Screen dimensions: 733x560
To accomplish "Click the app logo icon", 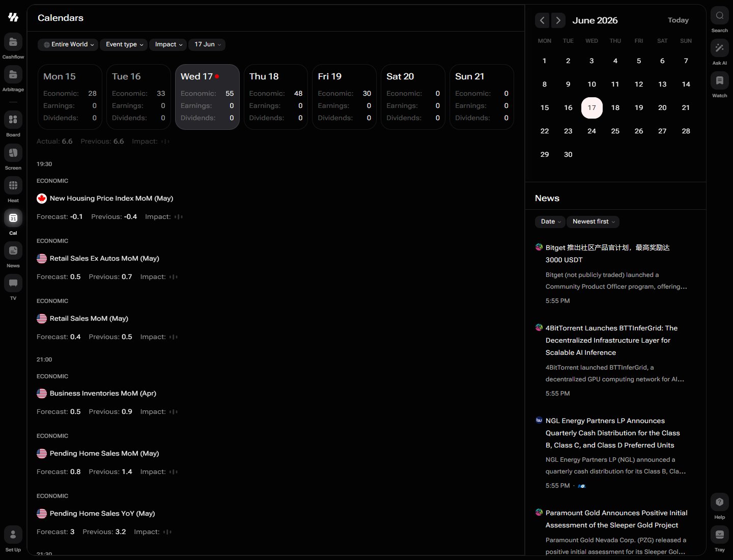I will [13, 17].
